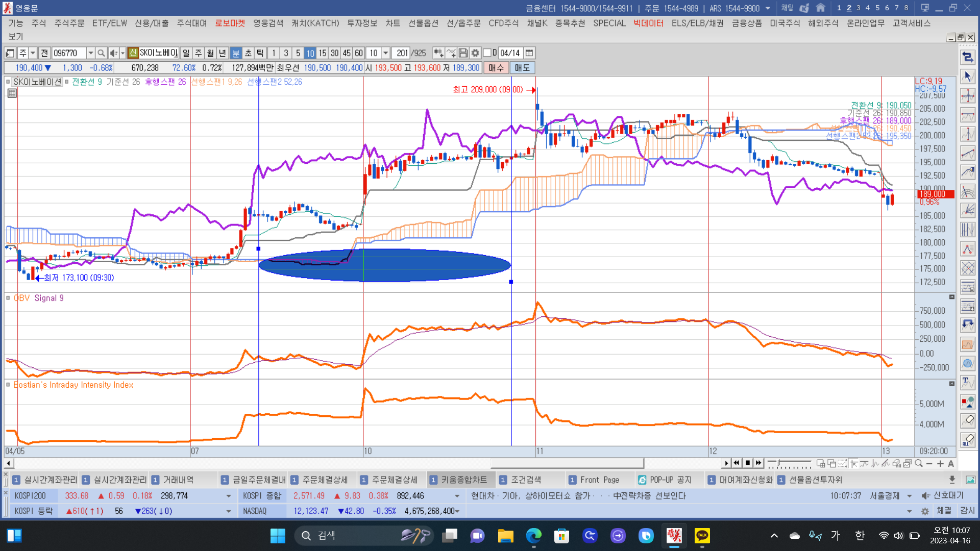Click the chart settings gear icon
Viewport: 980px width, 551px height.
click(475, 53)
